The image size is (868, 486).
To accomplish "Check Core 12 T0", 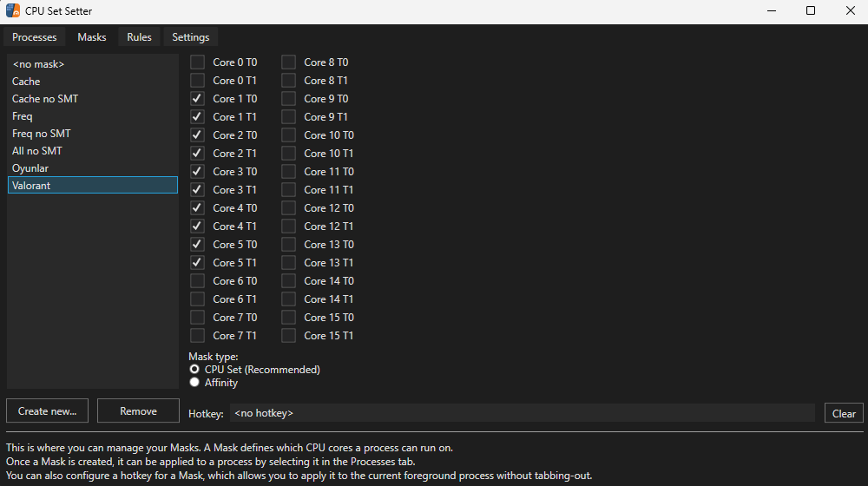I will click(x=288, y=208).
